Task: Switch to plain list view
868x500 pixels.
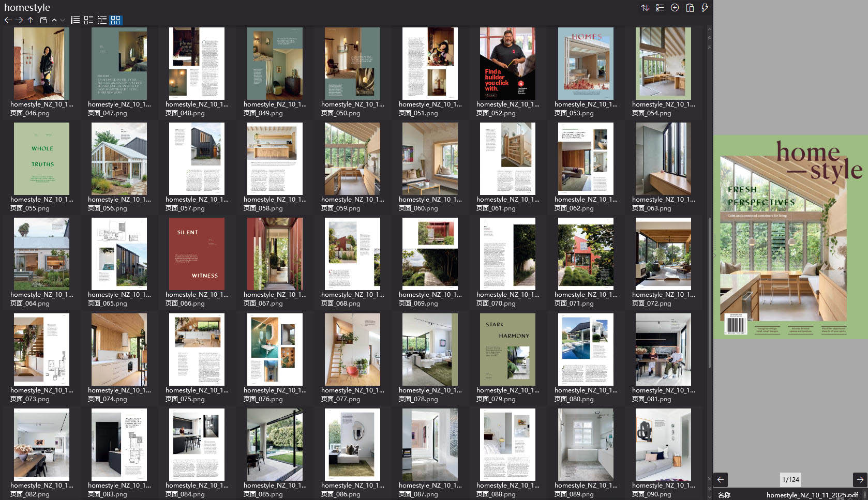Action: click(x=75, y=20)
